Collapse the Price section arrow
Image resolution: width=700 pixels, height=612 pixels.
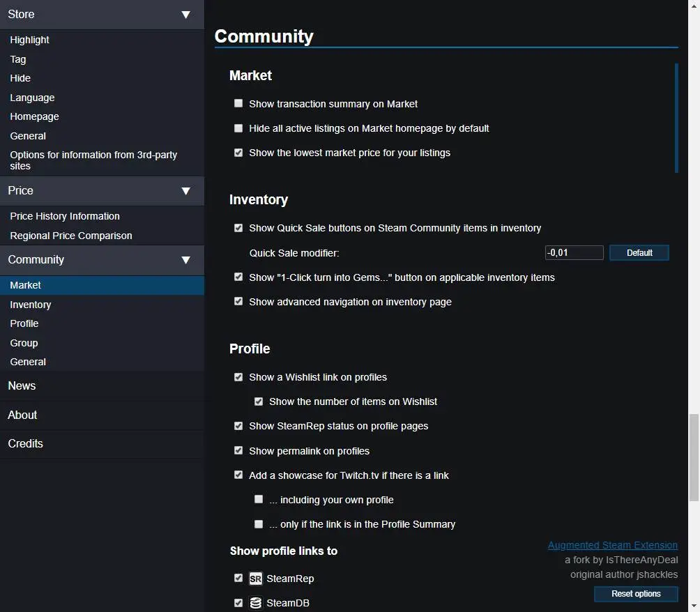coord(185,191)
